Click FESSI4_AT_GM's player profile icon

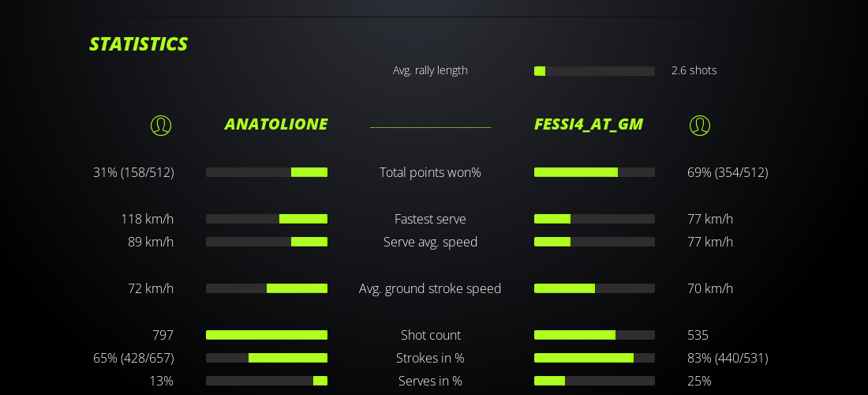click(x=700, y=125)
